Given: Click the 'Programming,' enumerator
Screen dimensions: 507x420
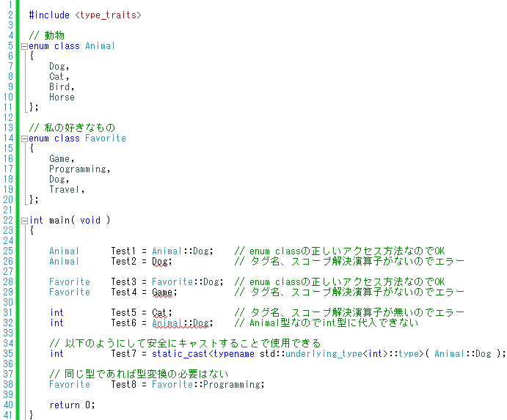Looking at the screenshot, I should pos(80,169).
